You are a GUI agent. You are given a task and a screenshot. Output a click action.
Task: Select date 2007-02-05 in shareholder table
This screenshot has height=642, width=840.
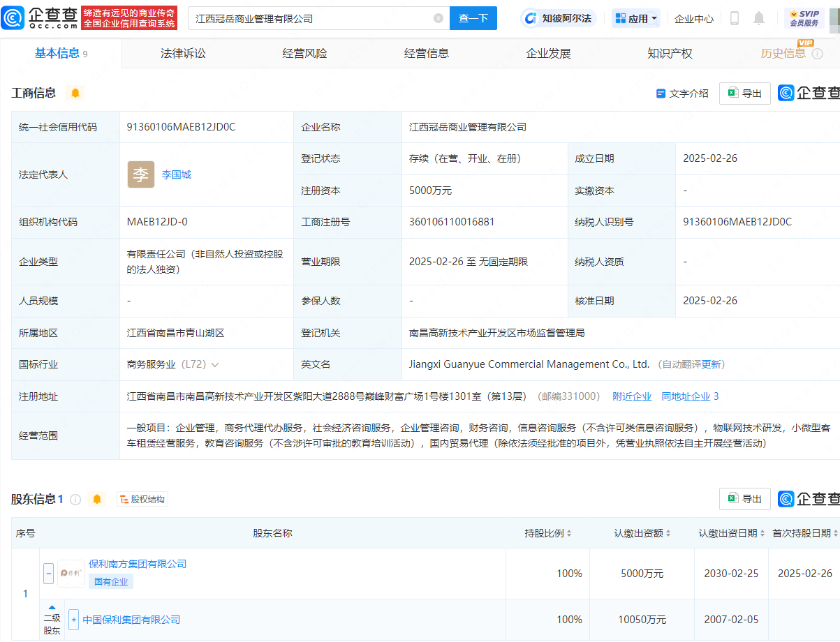coord(731,620)
